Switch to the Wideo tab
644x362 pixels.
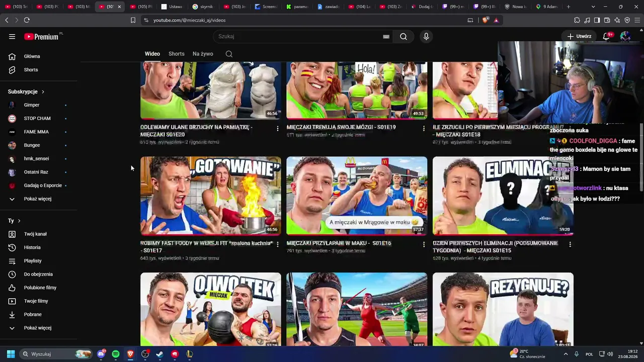click(152, 54)
